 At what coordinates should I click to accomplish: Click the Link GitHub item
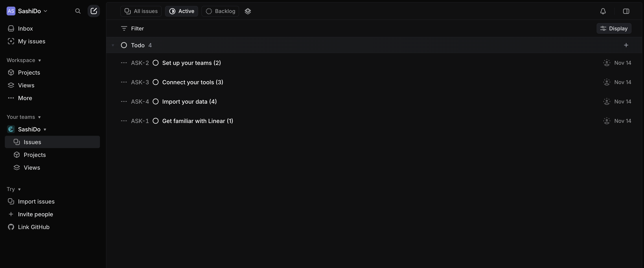(33, 227)
